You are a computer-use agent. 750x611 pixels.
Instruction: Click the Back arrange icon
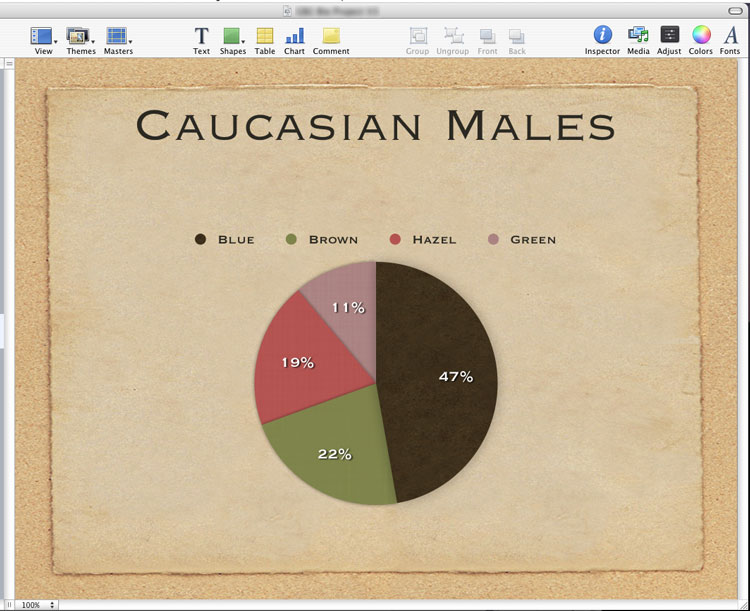517,40
